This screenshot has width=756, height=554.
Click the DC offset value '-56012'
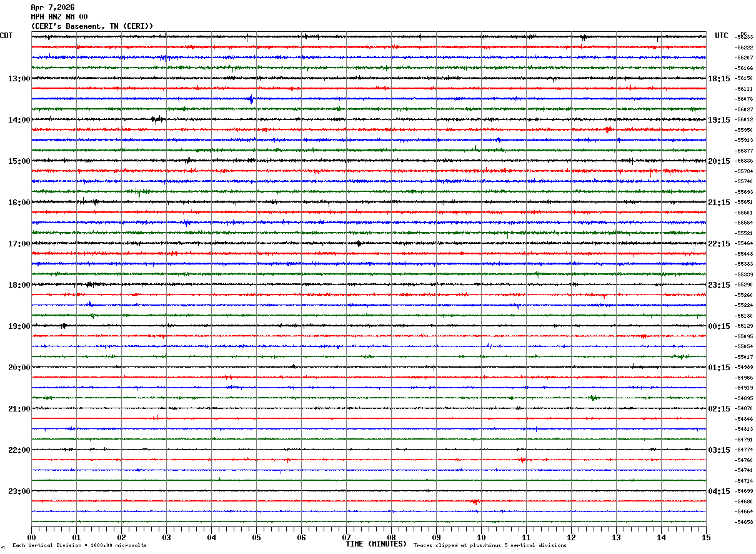click(744, 119)
